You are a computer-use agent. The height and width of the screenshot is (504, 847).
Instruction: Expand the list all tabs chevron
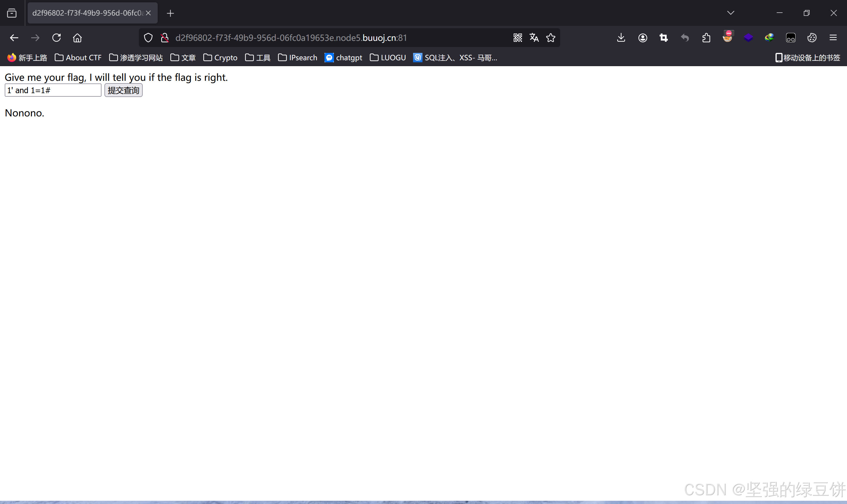tap(731, 13)
